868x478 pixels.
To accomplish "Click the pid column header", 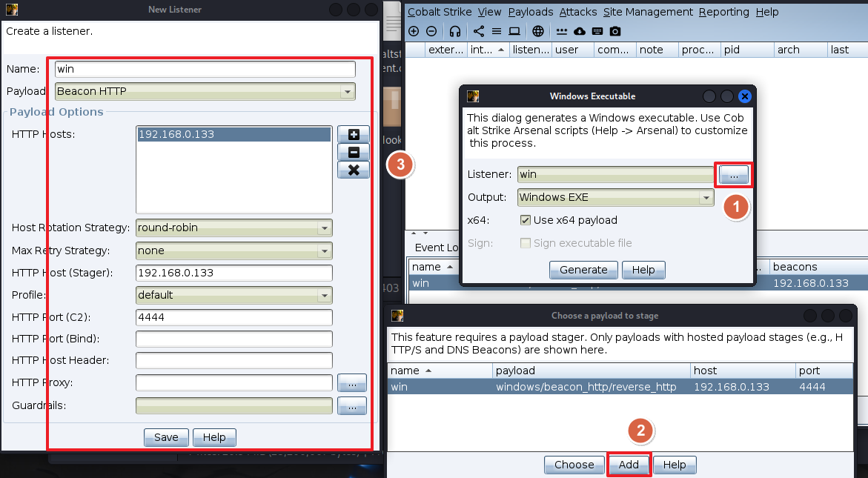I will pos(747,50).
